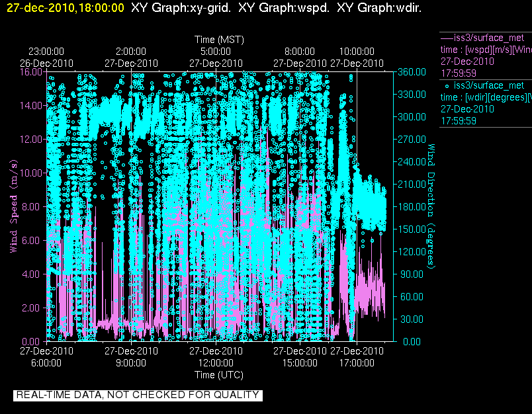Click the cyan wdir circle legend marker

click(x=447, y=85)
